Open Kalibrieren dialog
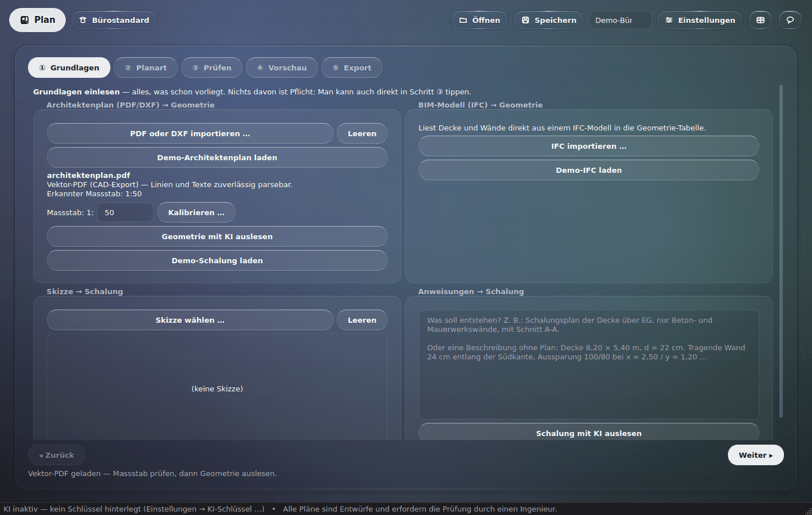This screenshot has width=812, height=515. [196, 212]
